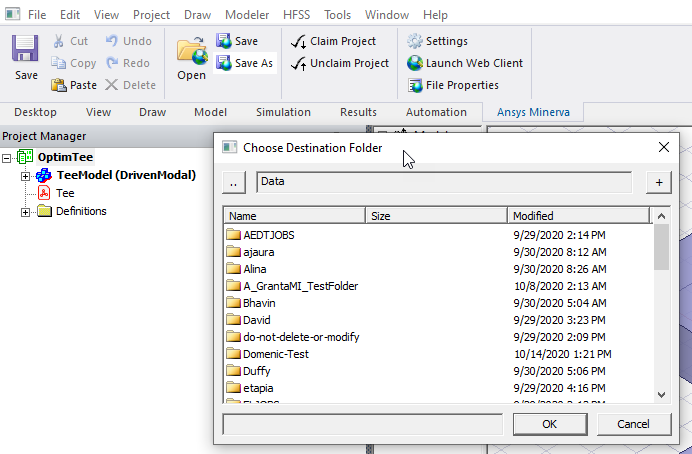Image resolution: width=692 pixels, height=454 pixels.
Task: Open Minerva Settings gear icon
Action: 416,41
